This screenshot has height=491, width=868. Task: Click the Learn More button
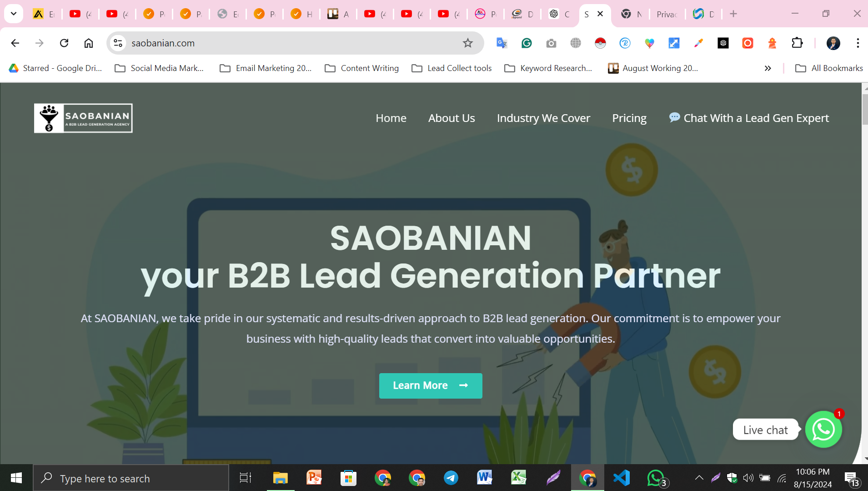[x=431, y=386]
